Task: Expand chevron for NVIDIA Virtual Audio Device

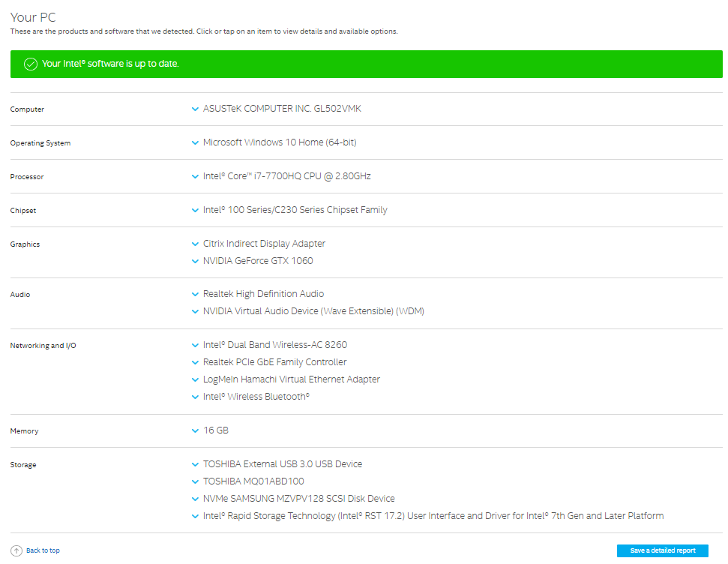Action: [x=195, y=311]
